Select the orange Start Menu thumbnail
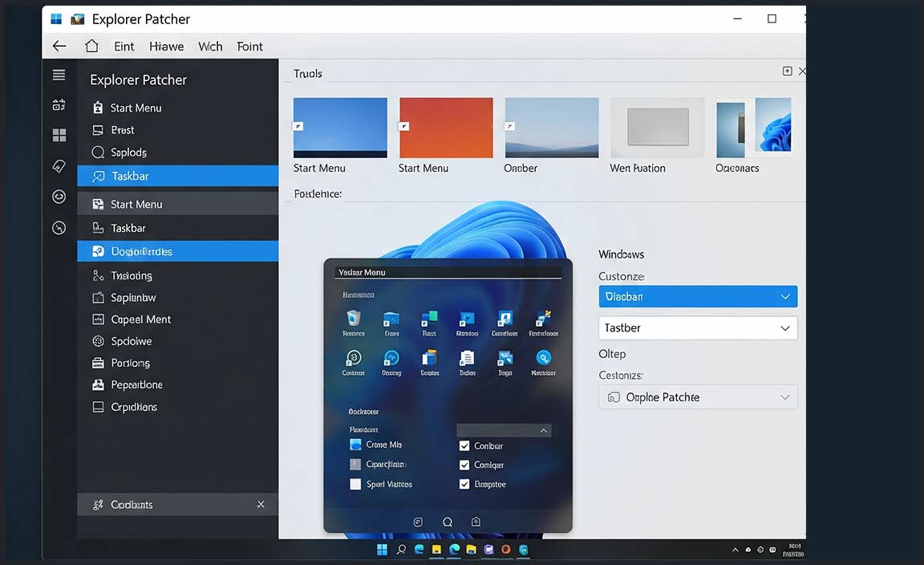 coord(446,128)
